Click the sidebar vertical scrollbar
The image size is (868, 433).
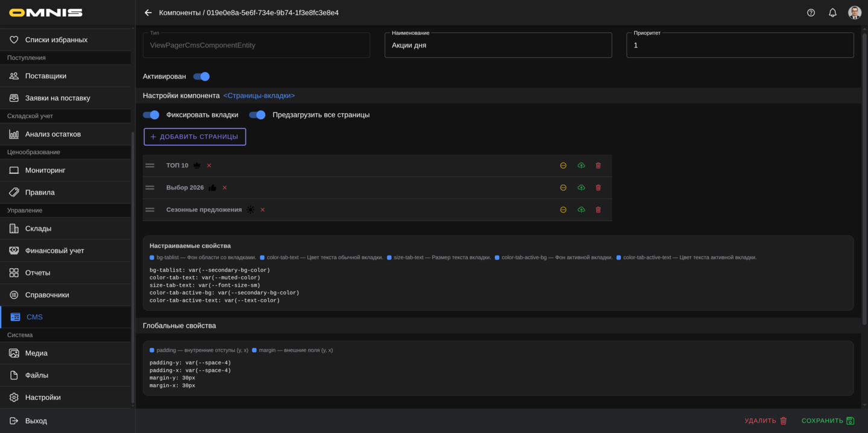click(x=133, y=268)
